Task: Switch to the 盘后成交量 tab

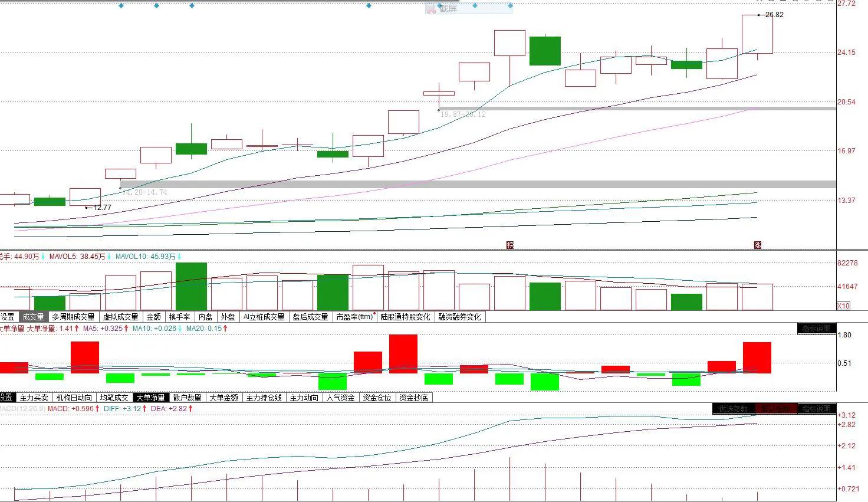Action: (x=310, y=317)
